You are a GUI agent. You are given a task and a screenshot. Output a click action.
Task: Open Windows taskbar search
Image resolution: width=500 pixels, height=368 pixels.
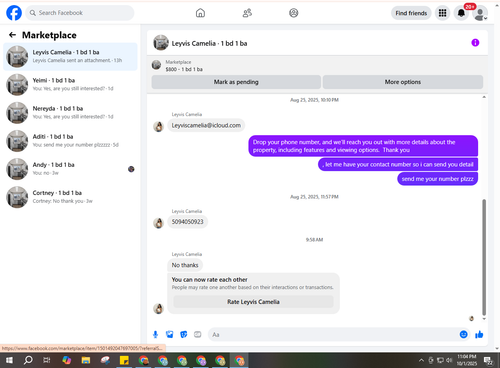[x=28, y=360]
